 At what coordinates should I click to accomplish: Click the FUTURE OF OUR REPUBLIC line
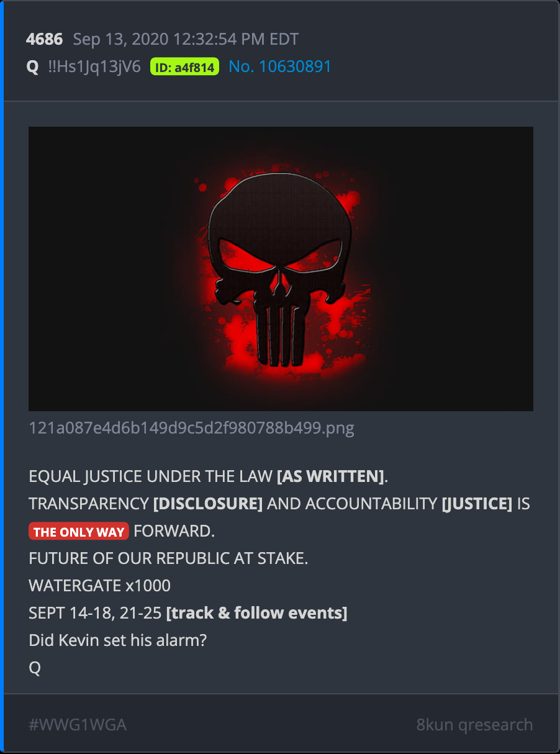coord(168,558)
